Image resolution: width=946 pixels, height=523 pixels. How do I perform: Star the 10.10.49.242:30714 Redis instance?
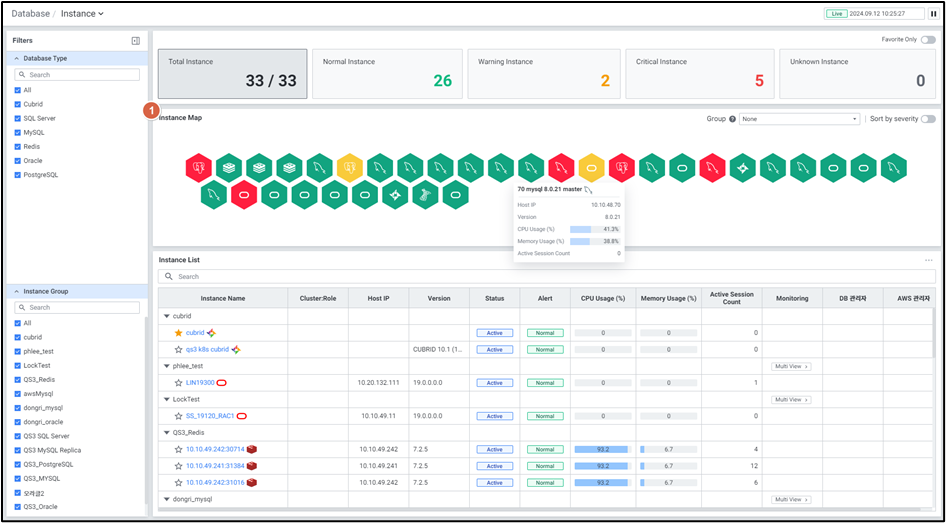pyautogui.click(x=178, y=449)
